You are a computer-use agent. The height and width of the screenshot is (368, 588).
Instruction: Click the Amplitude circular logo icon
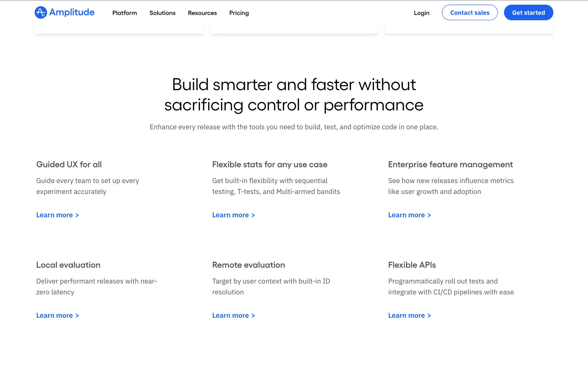(41, 13)
